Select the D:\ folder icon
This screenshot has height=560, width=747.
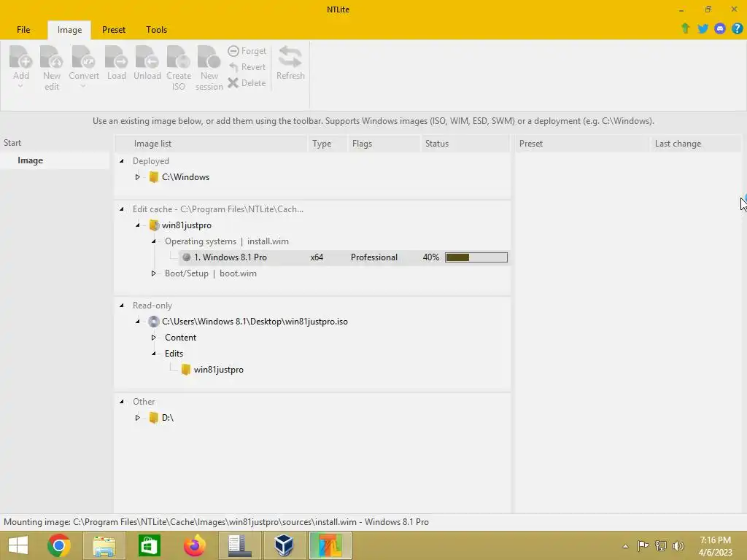click(153, 418)
